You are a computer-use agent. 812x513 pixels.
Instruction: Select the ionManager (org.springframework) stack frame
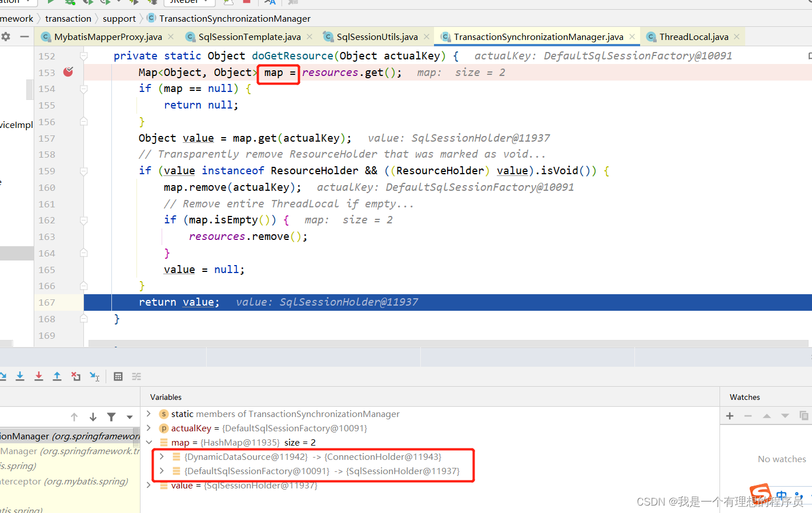[70, 436]
